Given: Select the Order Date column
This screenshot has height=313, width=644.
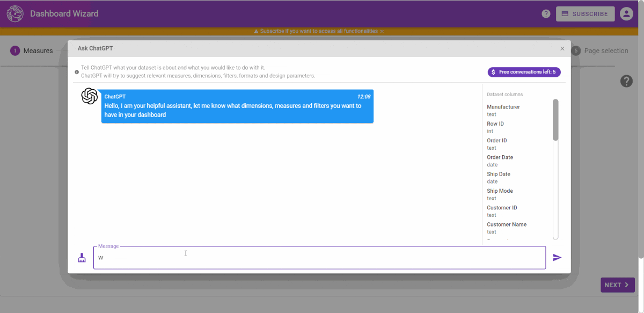Looking at the screenshot, I should pos(500,157).
